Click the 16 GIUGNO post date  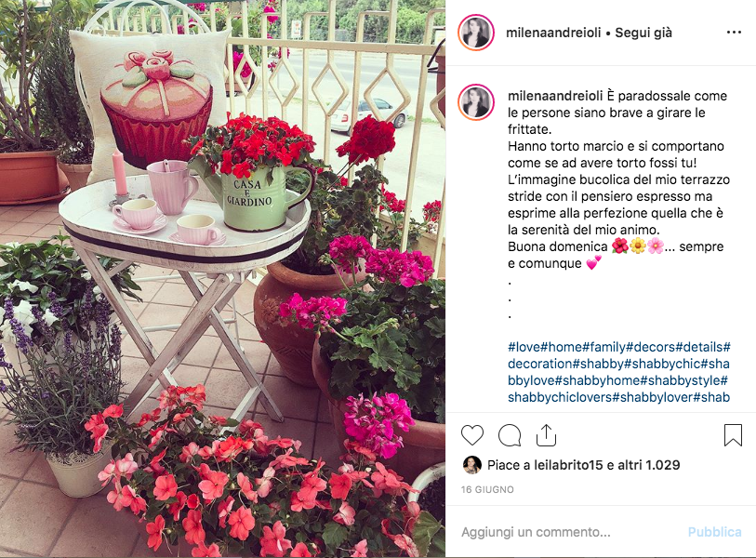[x=487, y=489]
